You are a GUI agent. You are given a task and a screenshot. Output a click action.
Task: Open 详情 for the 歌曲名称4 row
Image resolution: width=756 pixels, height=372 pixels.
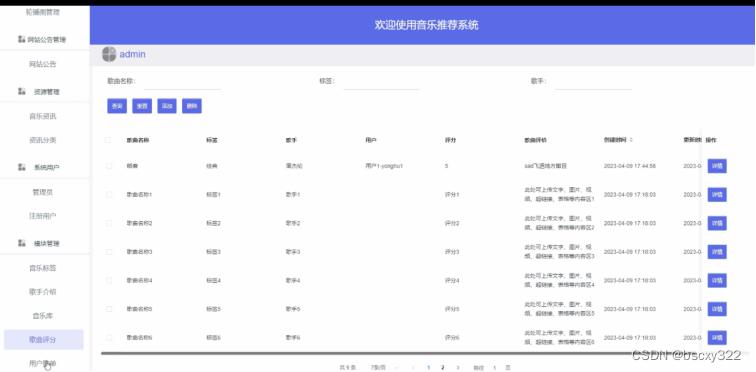click(x=717, y=280)
